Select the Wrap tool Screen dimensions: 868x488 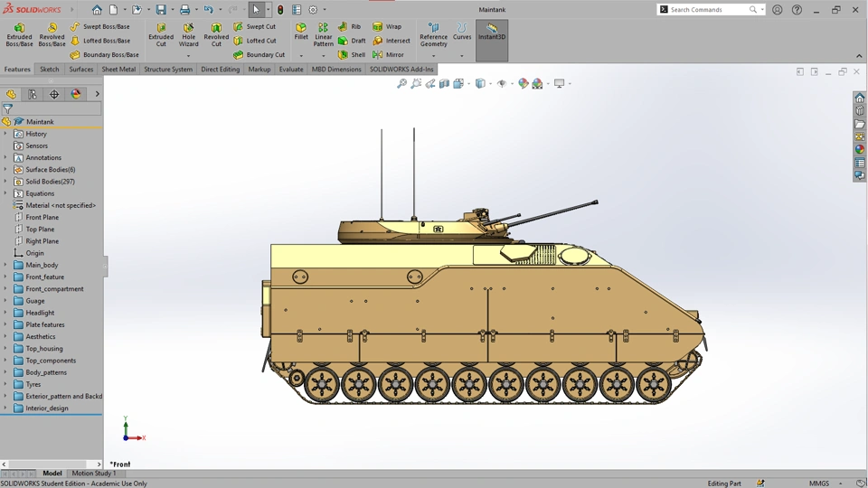tap(387, 26)
